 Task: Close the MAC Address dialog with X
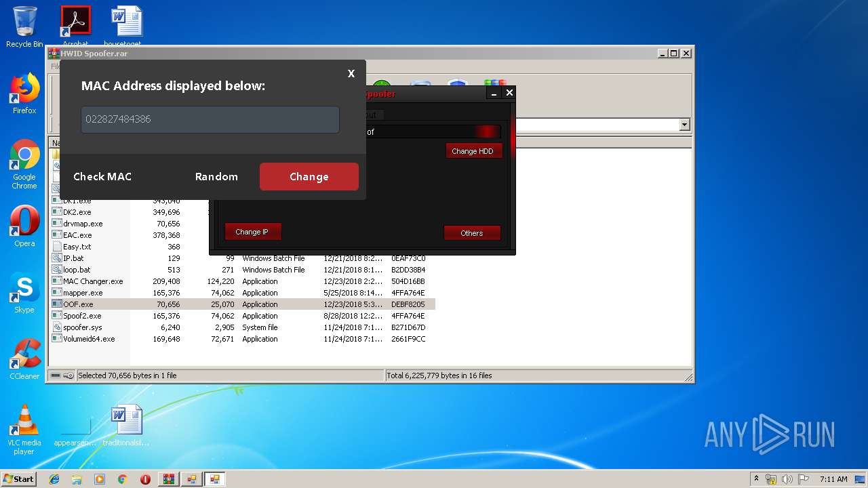[x=351, y=73]
